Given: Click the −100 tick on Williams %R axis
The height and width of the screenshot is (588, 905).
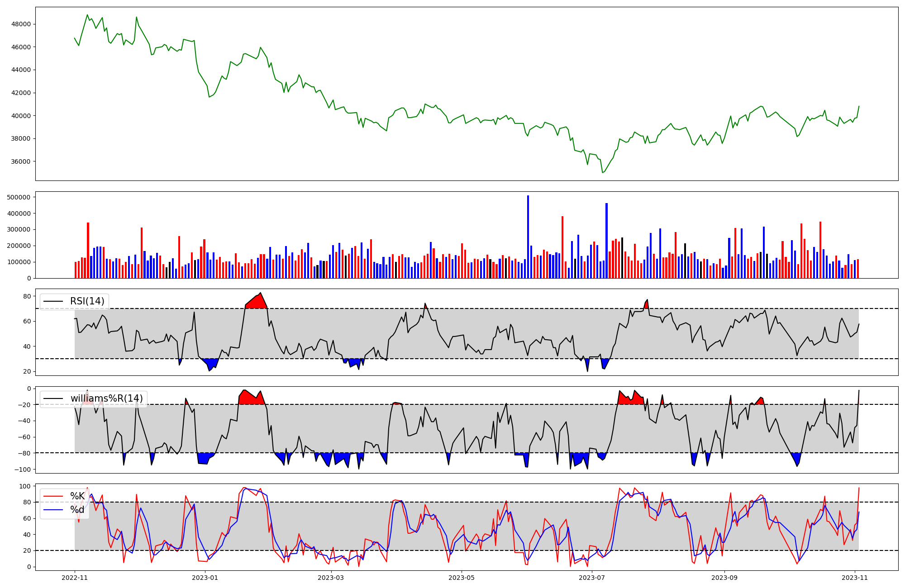Looking at the screenshot, I should tap(23, 469).
